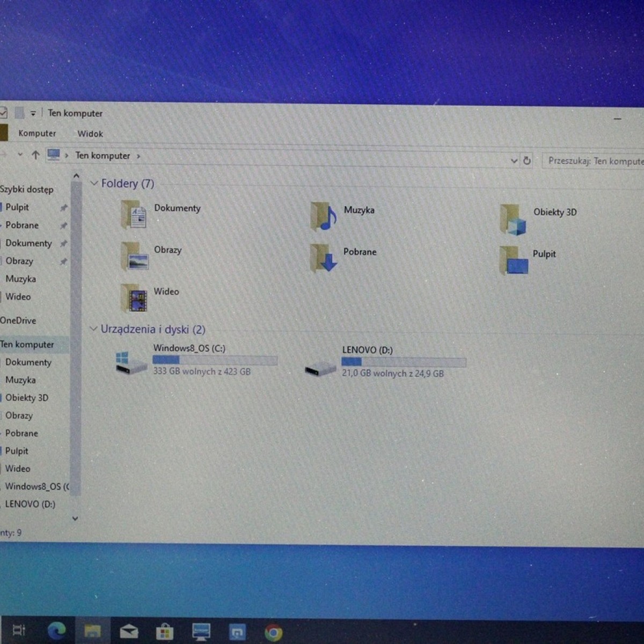This screenshot has height=644, width=644.
Task: Open Microsoft Store from the taskbar
Action: [165, 632]
